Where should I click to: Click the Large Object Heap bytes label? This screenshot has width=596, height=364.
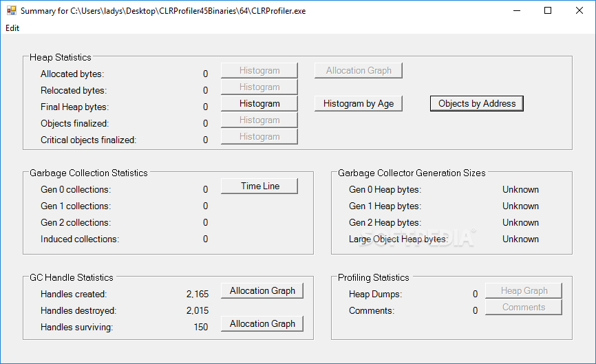coord(398,239)
